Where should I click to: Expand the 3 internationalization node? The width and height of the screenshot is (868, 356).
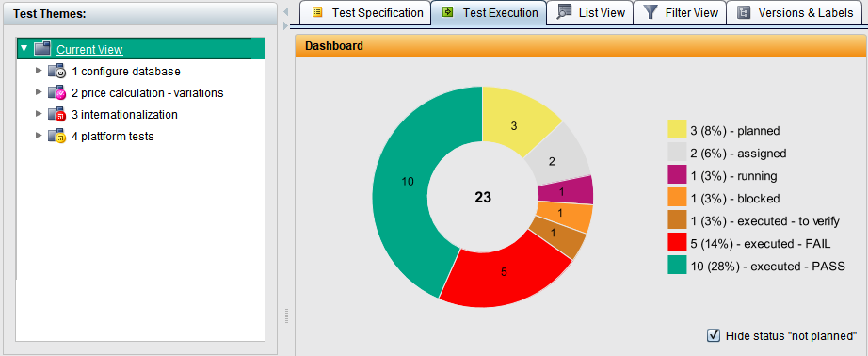pos(39,114)
